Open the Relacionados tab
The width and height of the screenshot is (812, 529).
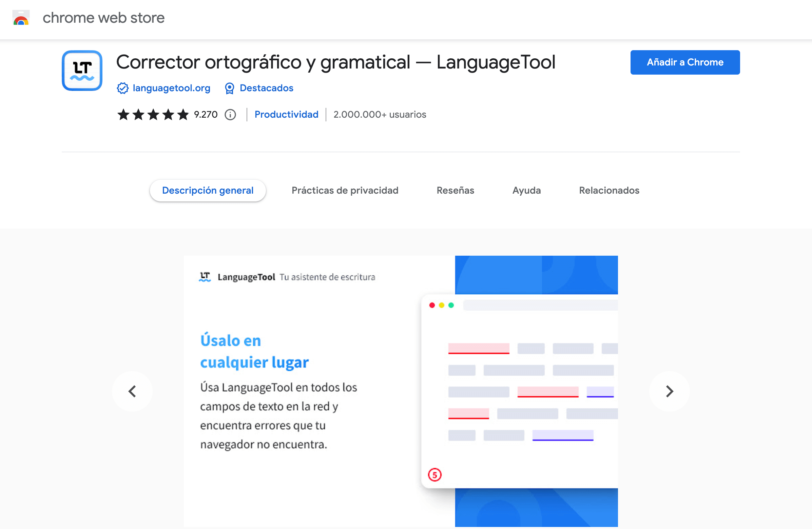coord(609,190)
